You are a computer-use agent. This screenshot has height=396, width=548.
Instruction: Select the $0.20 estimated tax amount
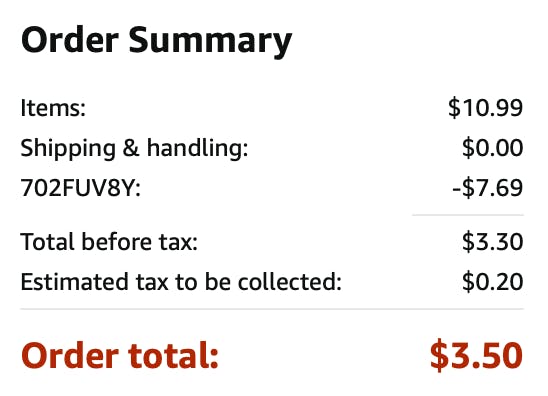coord(492,282)
